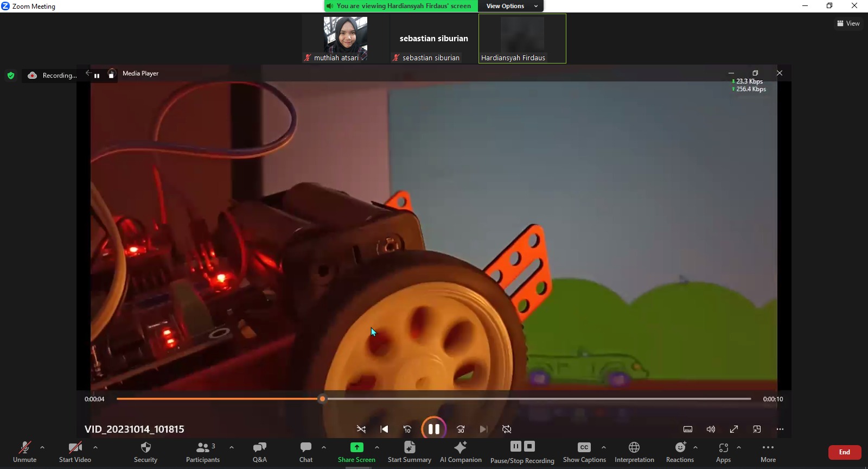Open the Participants panel
Screen dimensions: 868x469
pyautogui.click(x=203, y=452)
